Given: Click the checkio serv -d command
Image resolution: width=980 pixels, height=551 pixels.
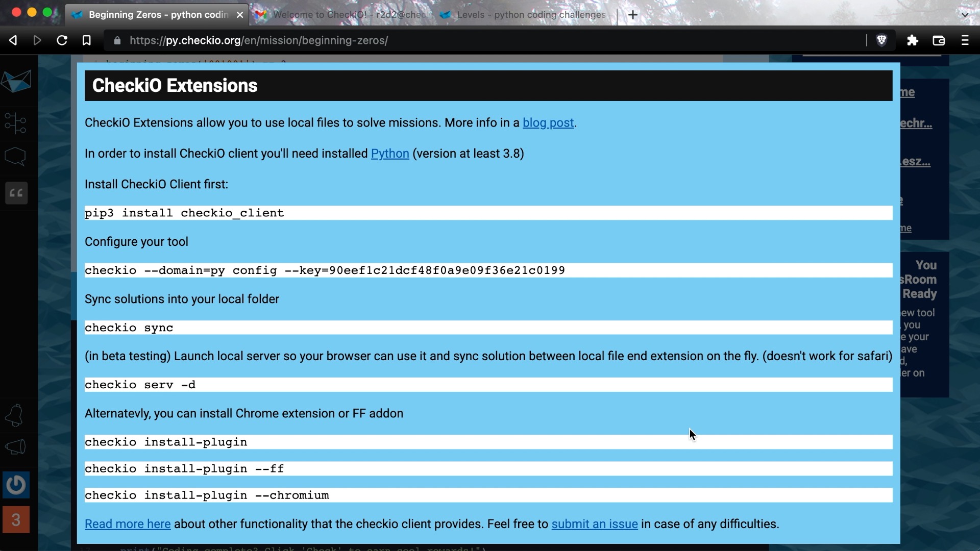Looking at the screenshot, I should tap(488, 385).
